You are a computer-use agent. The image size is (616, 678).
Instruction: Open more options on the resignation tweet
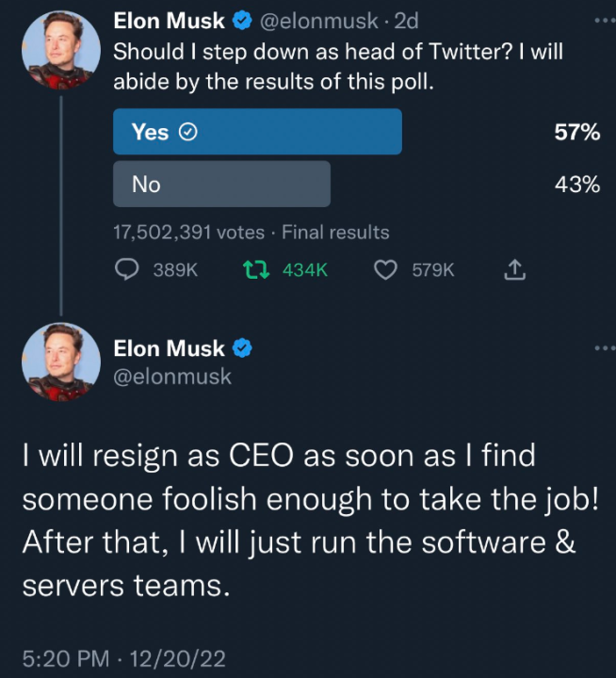coord(604,348)
